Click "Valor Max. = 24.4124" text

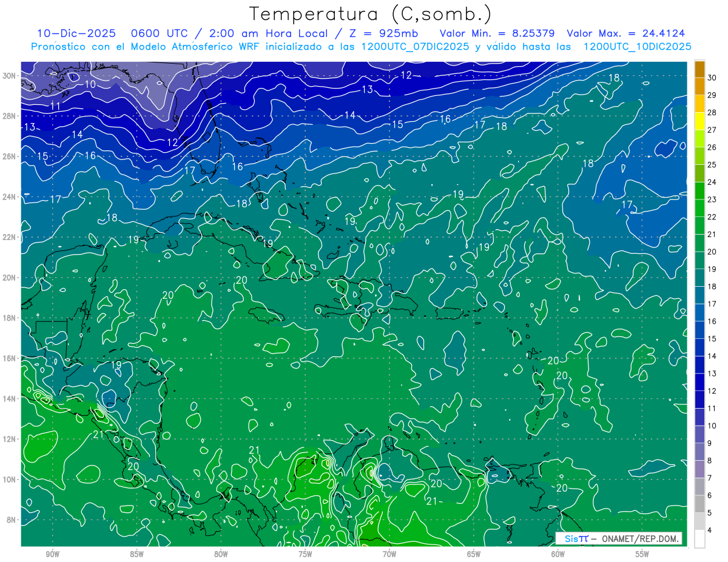[x=626, y=33]
